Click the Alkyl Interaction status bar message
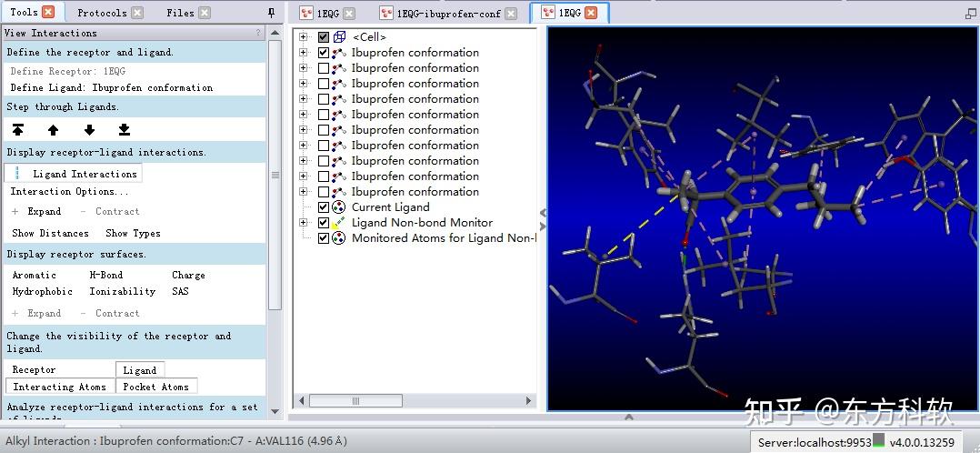 [x=176, y=441]
